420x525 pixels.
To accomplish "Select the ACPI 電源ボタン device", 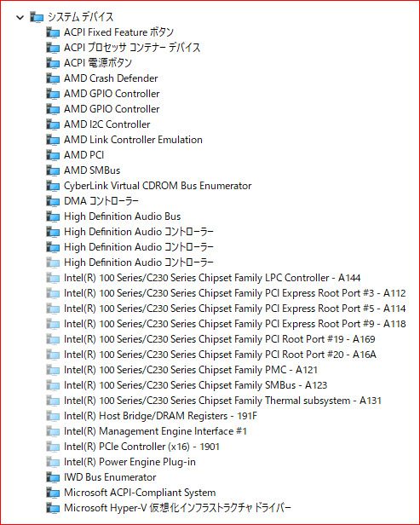I will tap(98, 63).
